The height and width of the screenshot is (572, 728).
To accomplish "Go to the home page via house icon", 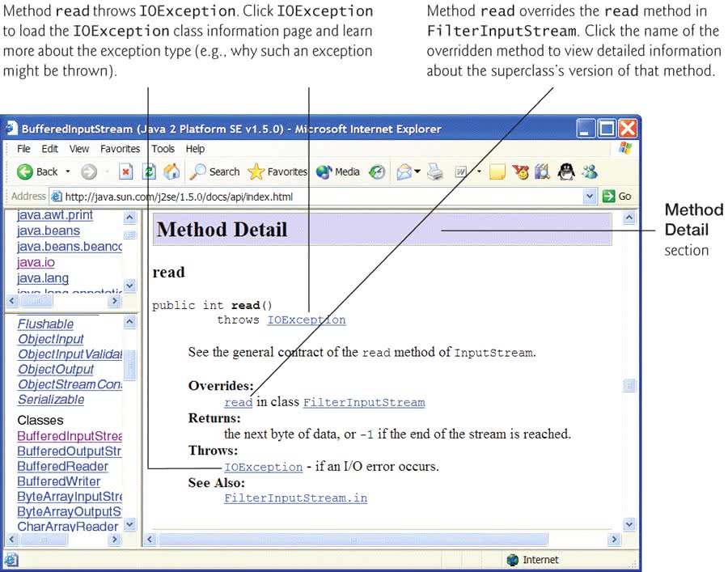I will pyautogui.click(x=171, y=172).
